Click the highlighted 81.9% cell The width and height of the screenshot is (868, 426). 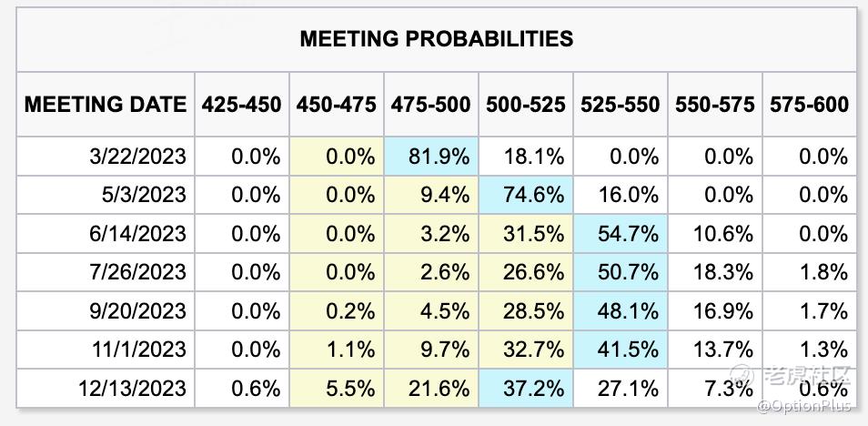(x=430, y=157)
